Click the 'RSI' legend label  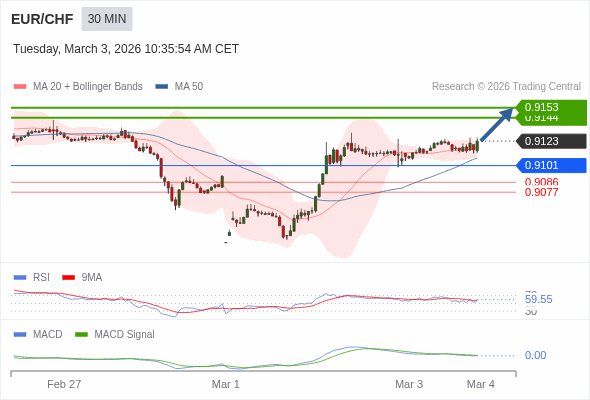click(41, 278)
